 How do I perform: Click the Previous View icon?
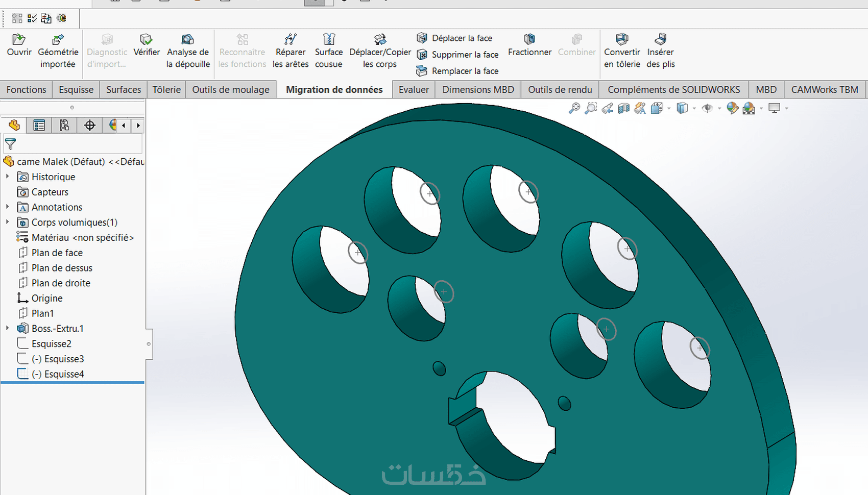pos(607,108)
